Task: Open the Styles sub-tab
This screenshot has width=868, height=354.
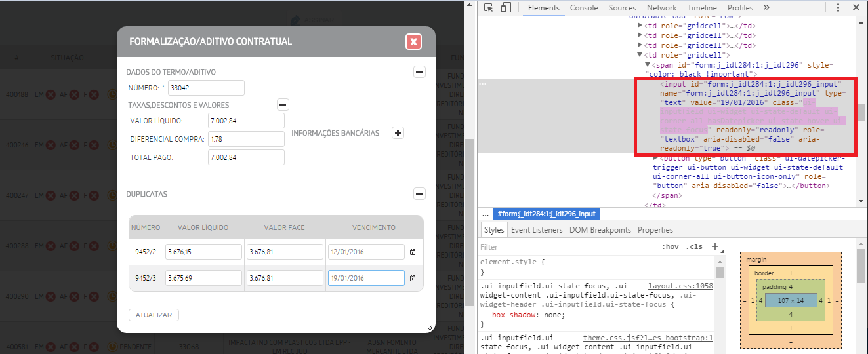Action: (494, 230)
